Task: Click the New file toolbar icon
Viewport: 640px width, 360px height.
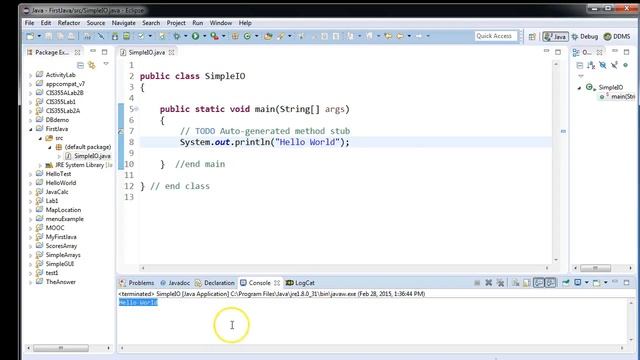Action: (30, 36)
